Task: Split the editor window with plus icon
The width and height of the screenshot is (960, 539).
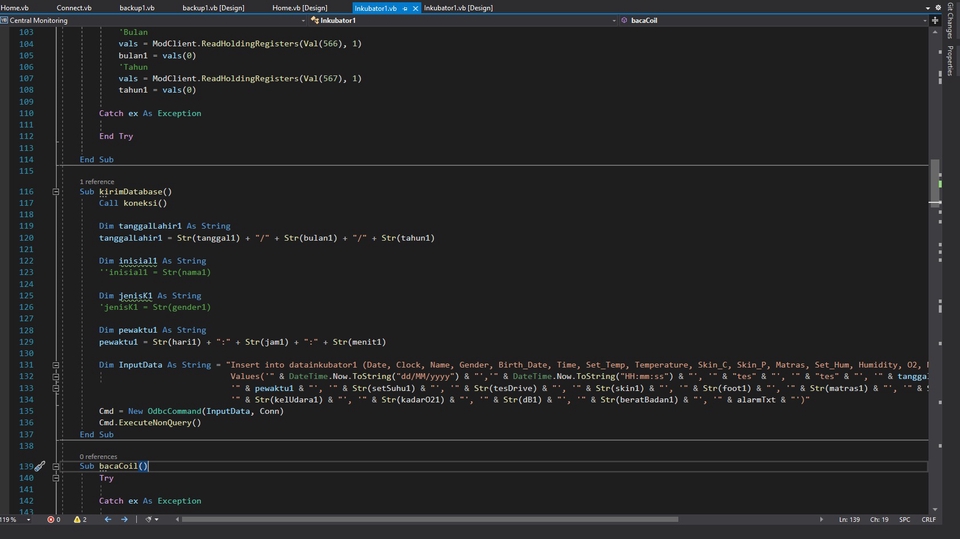Action: (x=935, y=20)
